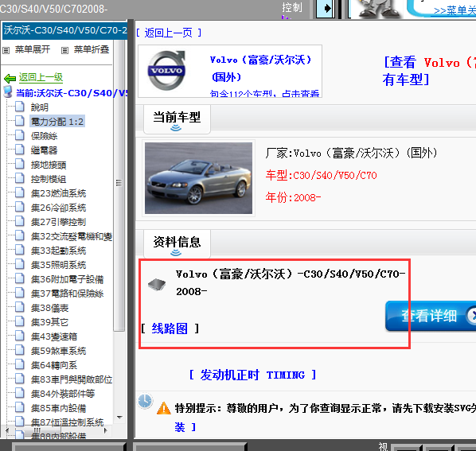Open 集36附加電子設備 tree item
This screenshot has height=451, width=476.
click(x=67, y=279)
